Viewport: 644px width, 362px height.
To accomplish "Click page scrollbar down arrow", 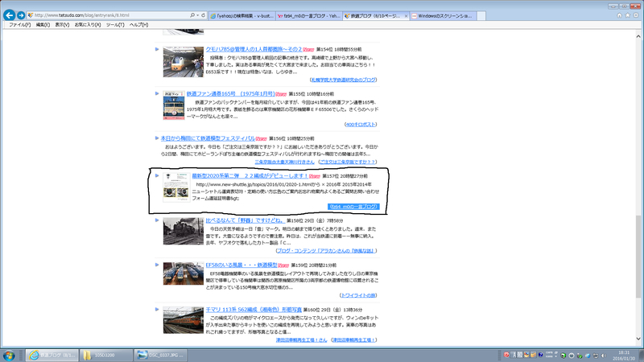I will point(638,339).
